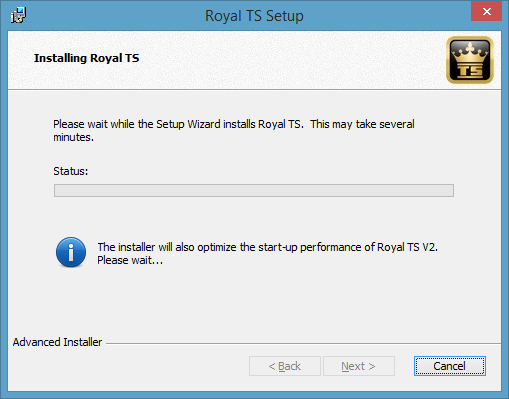The image size is (509, 399).
Task: Click the 'Installing Royal TS' heading
Action: 86,58
